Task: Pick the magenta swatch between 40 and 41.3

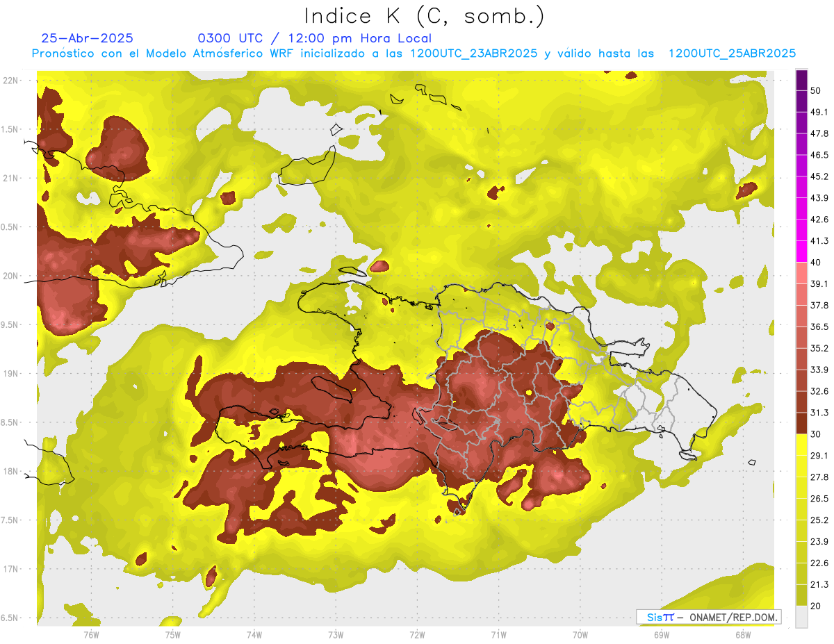Action: coord(801,251)
